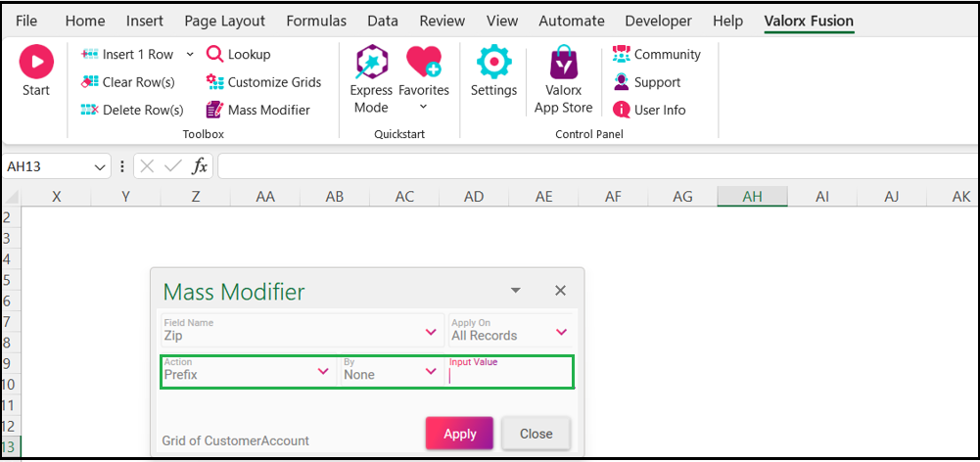Click the Insert Function fx icon
The height and width of the screenshot is (462, 980).
click(x=200, y=166)
